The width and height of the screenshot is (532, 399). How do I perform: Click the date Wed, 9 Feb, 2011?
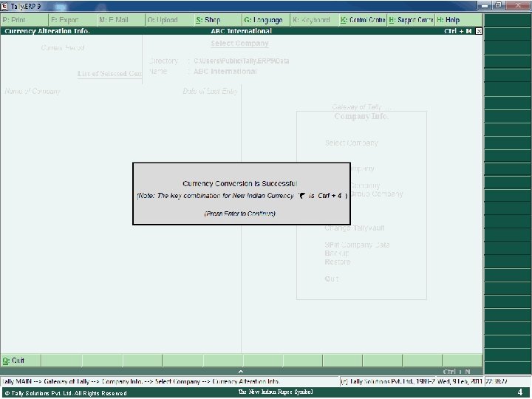coord(460,382)
